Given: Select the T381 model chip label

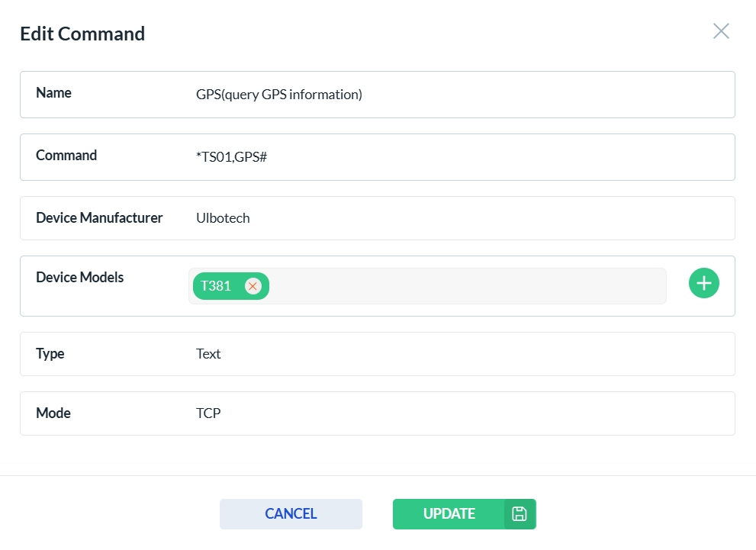Looking at the screenshot, I should pyautogui.click(x=216, y=286).
